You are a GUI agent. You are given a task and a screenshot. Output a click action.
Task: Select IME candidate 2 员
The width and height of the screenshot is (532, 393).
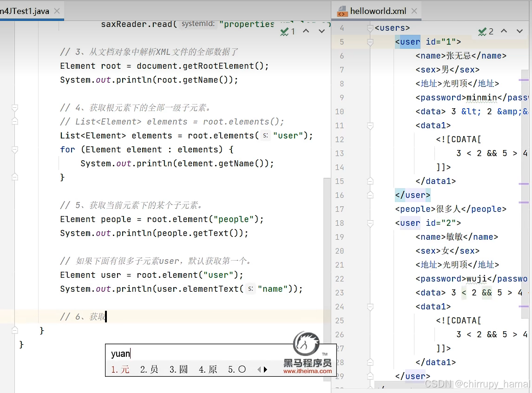[x=149, y=369]
